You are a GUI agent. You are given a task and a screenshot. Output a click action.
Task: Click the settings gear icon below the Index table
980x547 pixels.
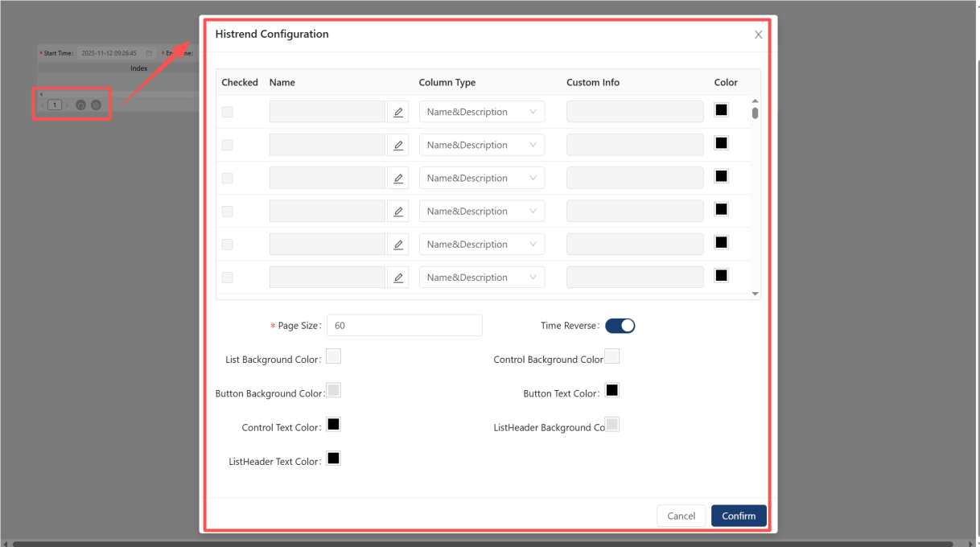(96, 105)
